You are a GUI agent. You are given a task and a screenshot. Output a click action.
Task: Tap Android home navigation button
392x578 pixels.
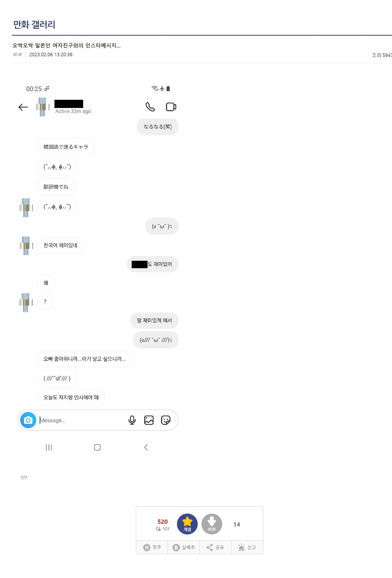[x=97, y=447]
